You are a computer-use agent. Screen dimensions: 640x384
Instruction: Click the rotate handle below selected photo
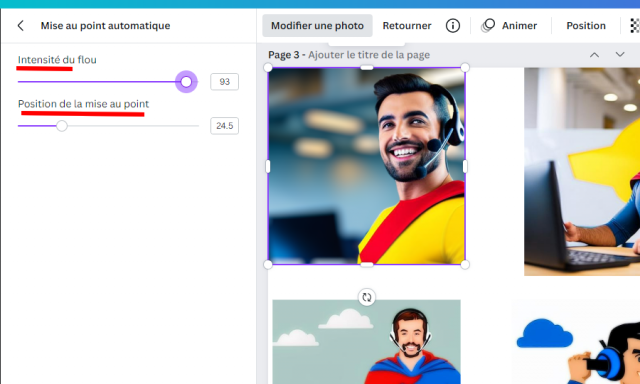pyautogui.click(x=367, y=297)
